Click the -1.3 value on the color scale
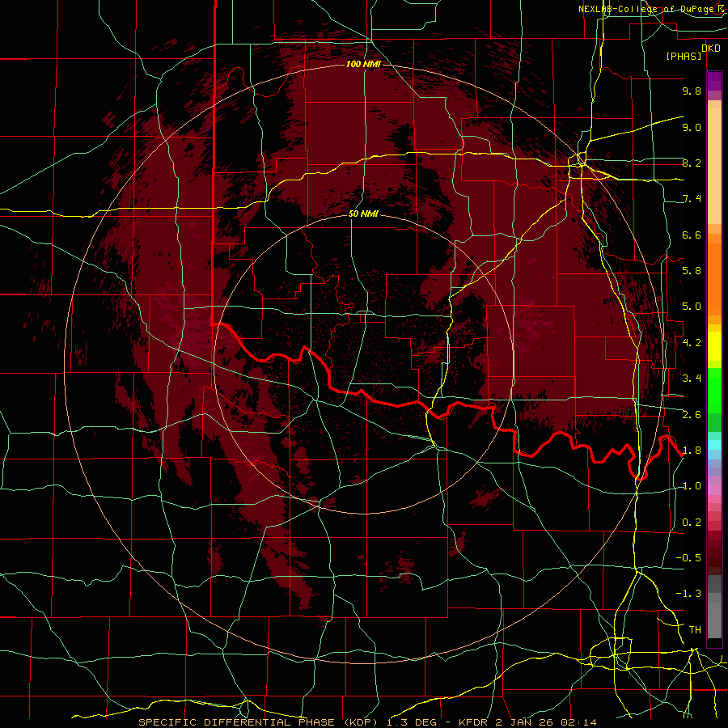This screenshot has height=728, width=728. [x=688, y=594]
